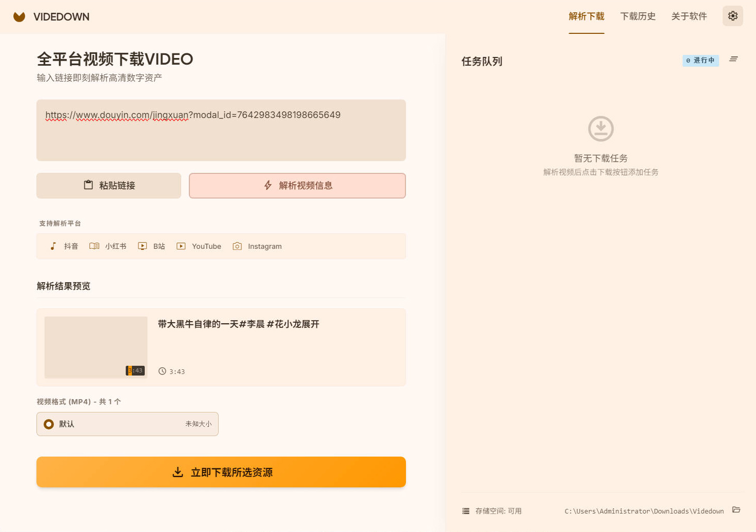756x532 pixels.
Task: Click the Douyin music note icon
Action: pyautogui.click(x=53, y=246)
